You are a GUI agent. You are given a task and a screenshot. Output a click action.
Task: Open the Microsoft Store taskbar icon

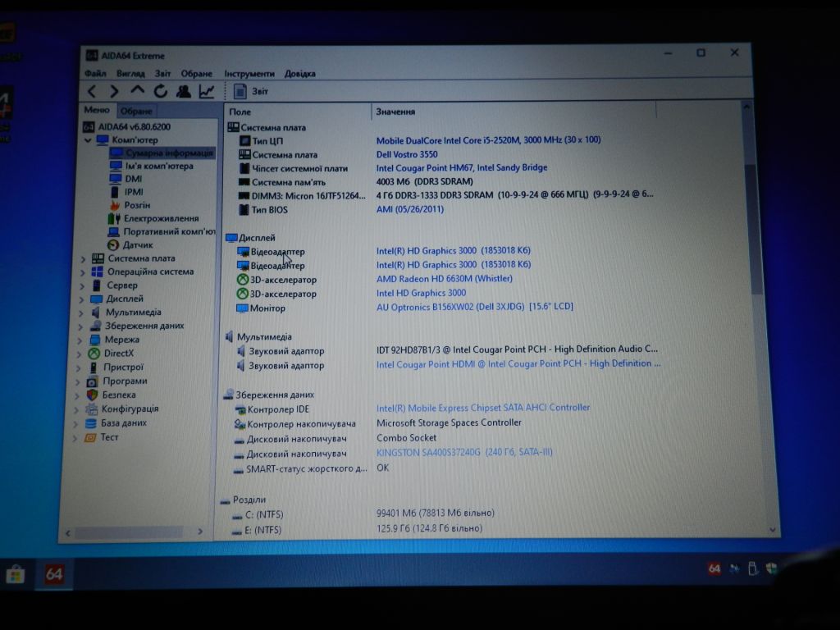pyautogui.click(x=15, y=575)
